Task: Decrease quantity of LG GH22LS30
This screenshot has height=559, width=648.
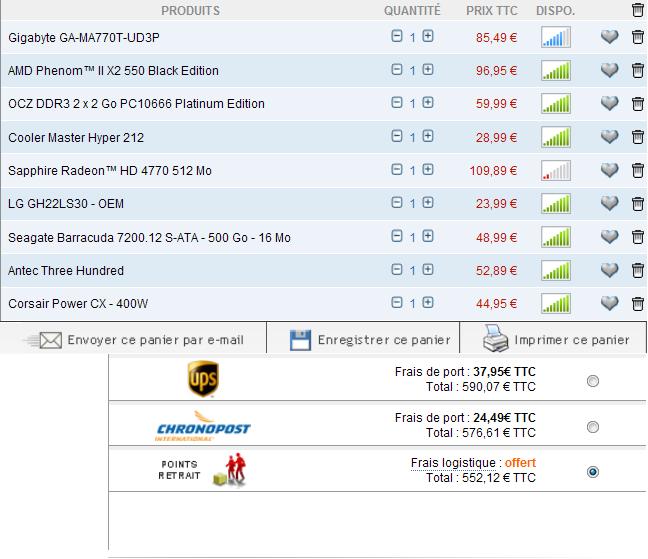Action: (x=397, y=202)
